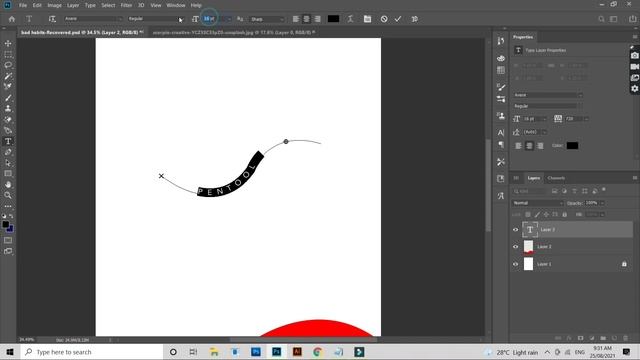Left align text in Properties panel
This screenshot has width=640, height=360.
(x=518, y=146)
